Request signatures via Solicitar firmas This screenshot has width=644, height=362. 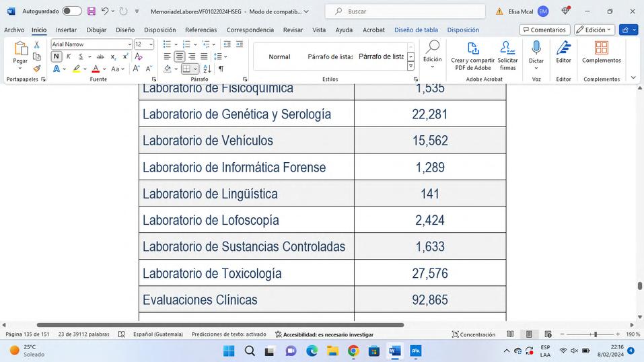click(x=507, y=56)
